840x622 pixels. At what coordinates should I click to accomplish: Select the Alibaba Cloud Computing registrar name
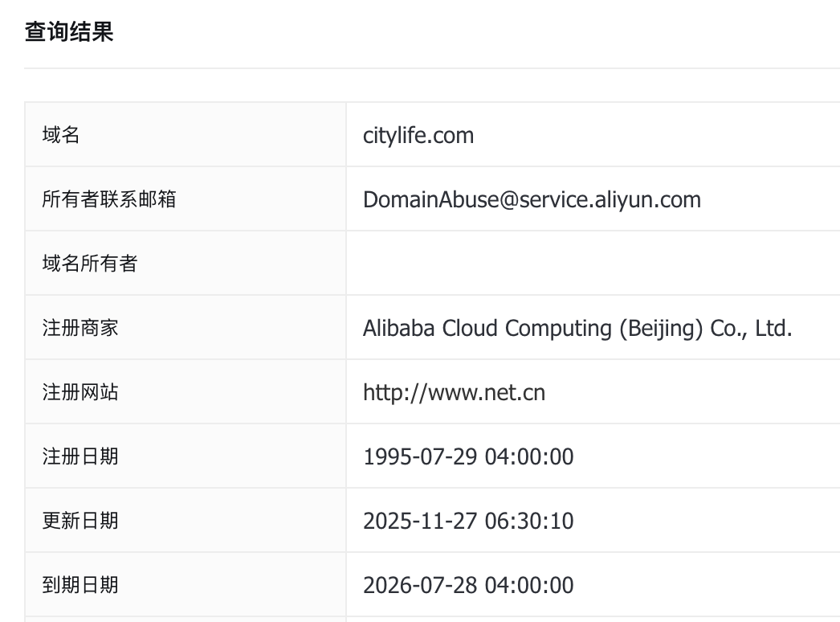(577, 328)
